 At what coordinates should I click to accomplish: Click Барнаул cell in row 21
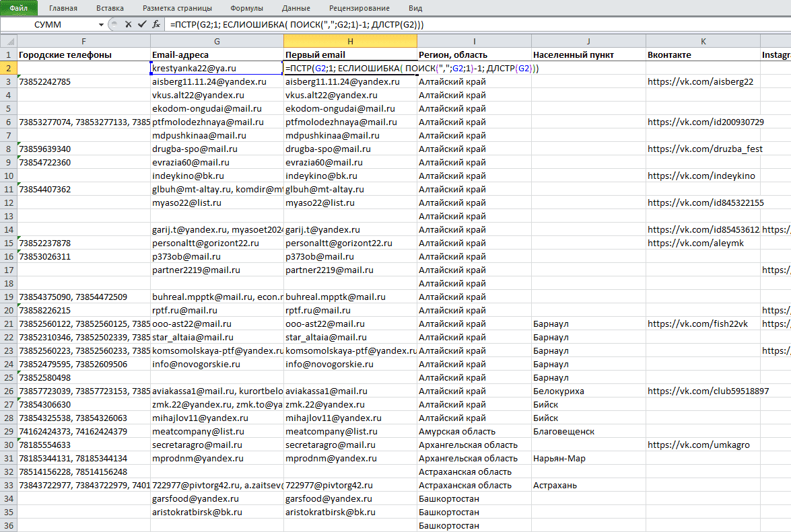589,324
